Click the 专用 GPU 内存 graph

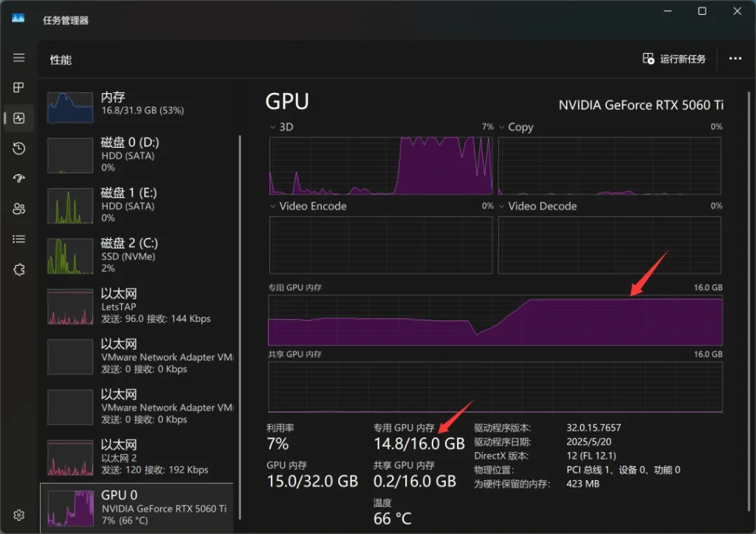click(495, 321)
